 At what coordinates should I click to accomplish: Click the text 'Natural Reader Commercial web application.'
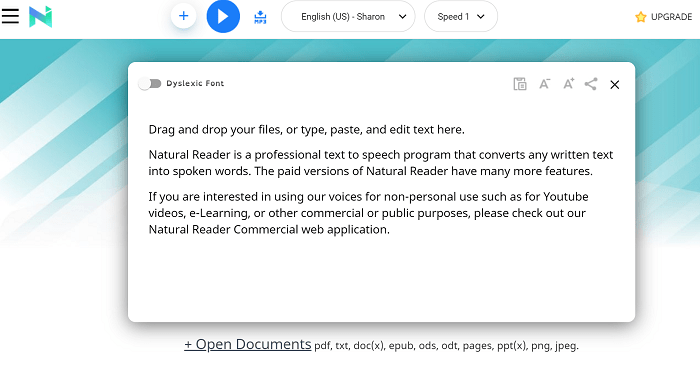pos(269,229)
